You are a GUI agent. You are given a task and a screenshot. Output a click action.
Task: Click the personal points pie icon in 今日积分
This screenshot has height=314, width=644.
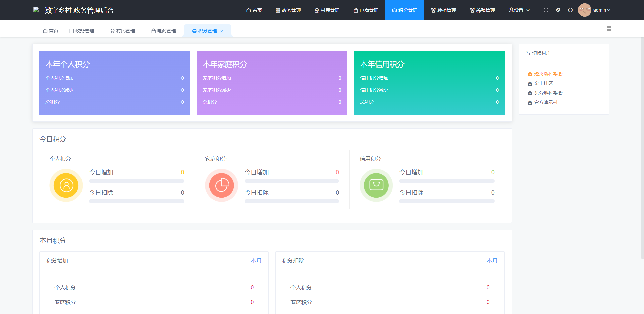click(x=66, y=185)
